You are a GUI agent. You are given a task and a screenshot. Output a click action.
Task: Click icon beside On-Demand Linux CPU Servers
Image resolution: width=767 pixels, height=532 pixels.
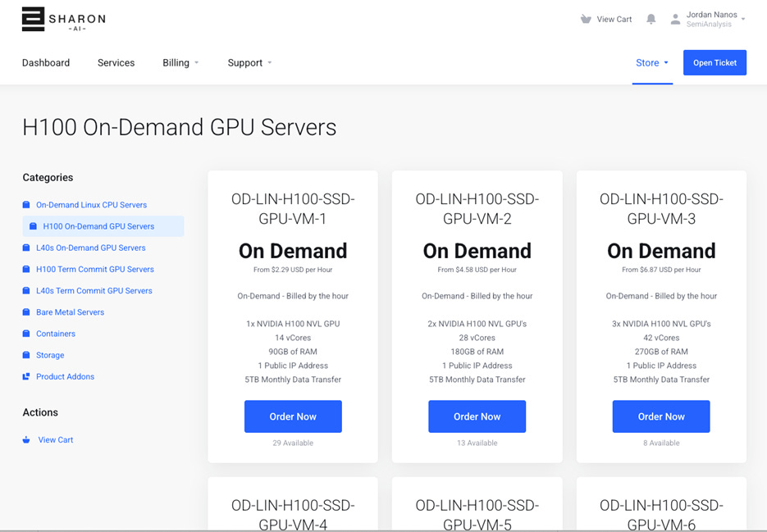[26, 204]
